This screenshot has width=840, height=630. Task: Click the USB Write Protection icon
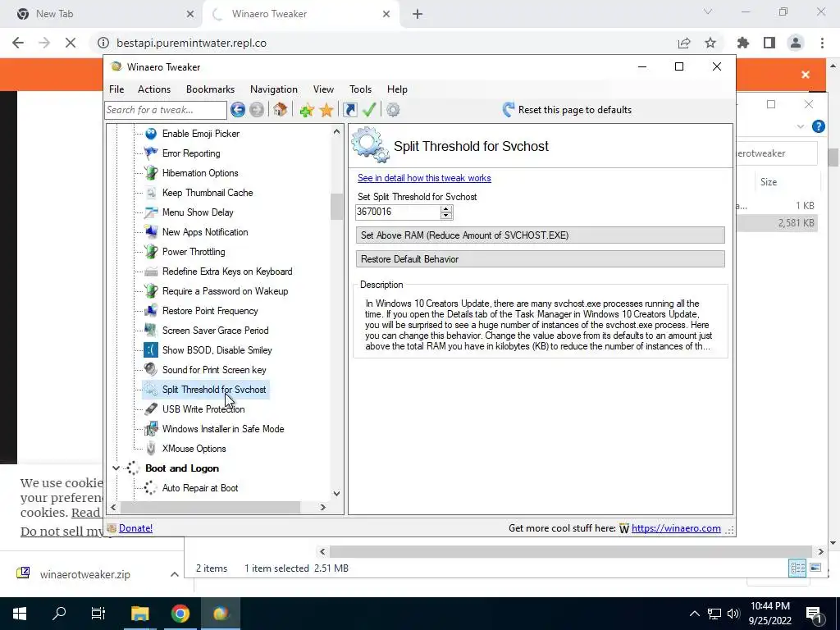point(151,409)
